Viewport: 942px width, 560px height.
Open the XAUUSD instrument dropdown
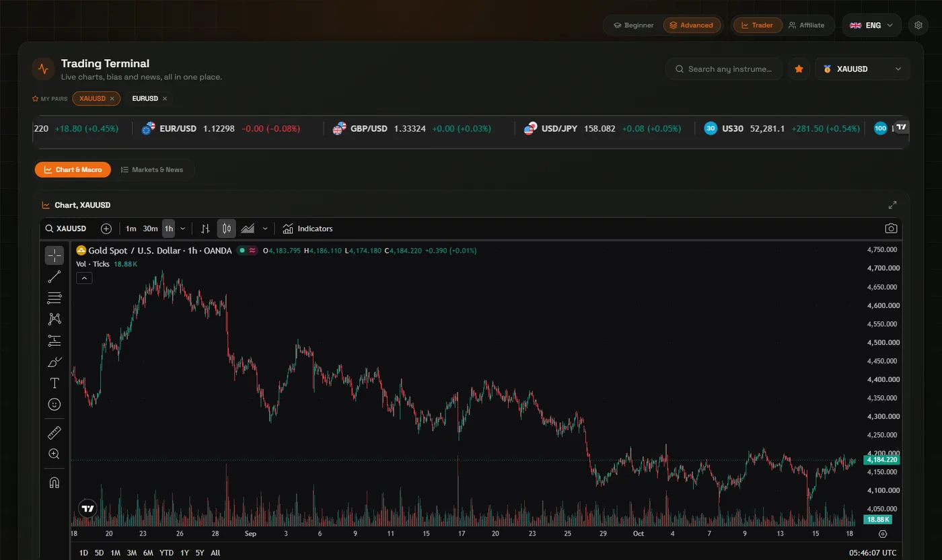[x=862, y=69]
